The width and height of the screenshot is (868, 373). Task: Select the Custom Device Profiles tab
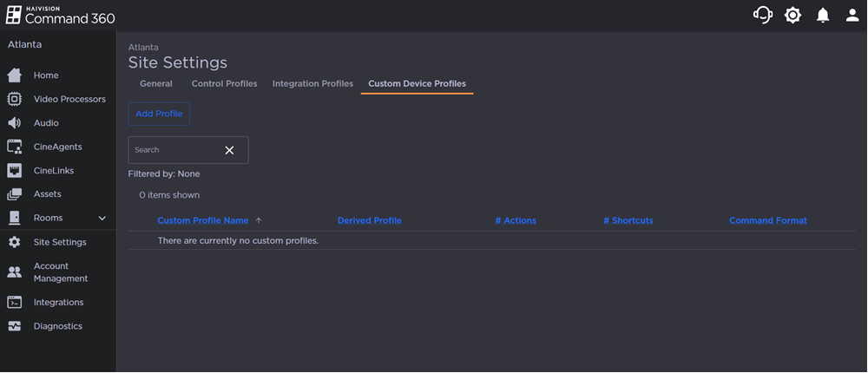tap(418, 83)
